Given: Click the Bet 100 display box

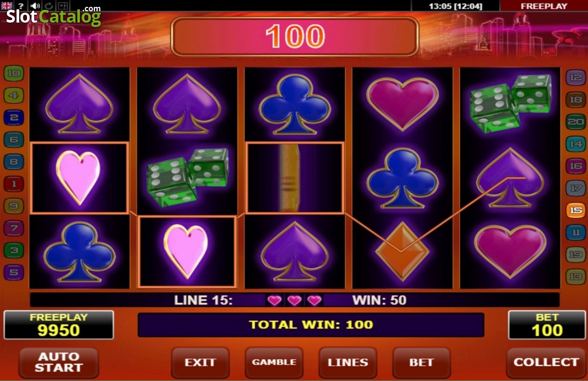Looking at the screenshot, I should (x=547, y=325).
